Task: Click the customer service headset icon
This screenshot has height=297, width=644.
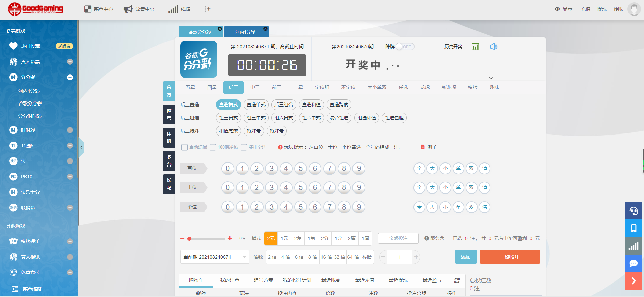Action: pos(634,211)
